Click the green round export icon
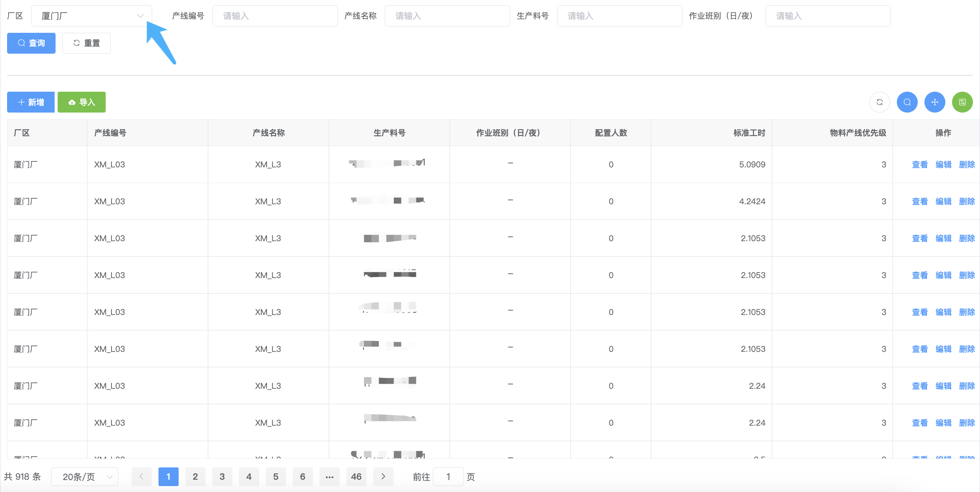The height and width of the screenshot is (492, 980). point(962,102)
